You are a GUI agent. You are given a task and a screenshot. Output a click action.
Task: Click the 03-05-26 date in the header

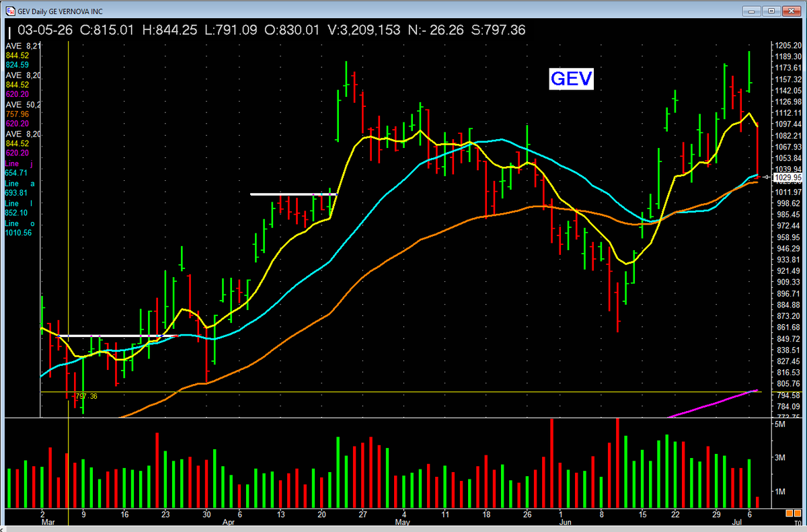[x=46, y=30]
